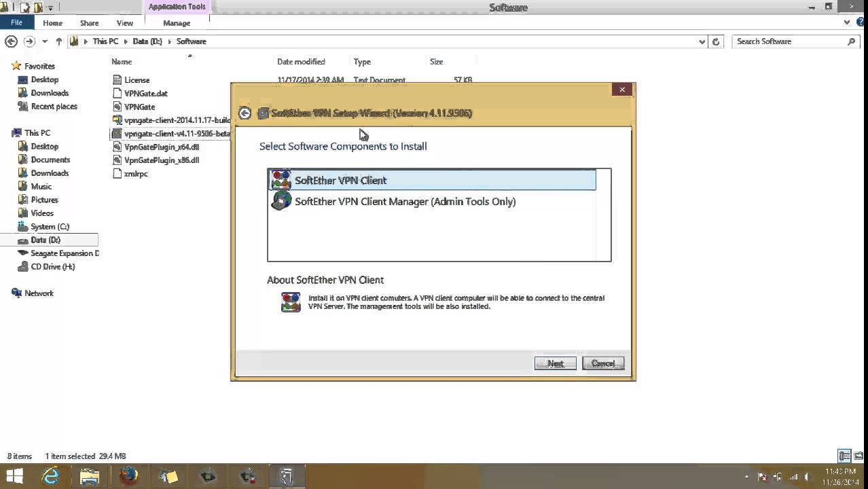This screenshot has width=868, height=489.
Task: Select the xmlrpc file
Action: [136, 174]
